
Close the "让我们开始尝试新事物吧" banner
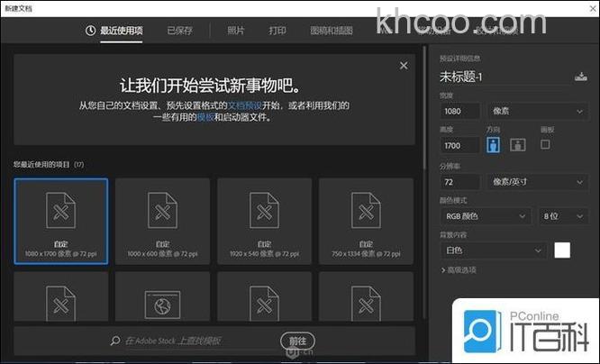click(x=404, y=66)
